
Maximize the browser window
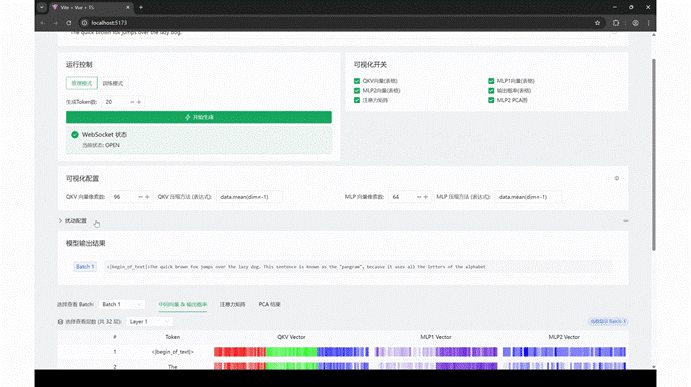[631, 7]
